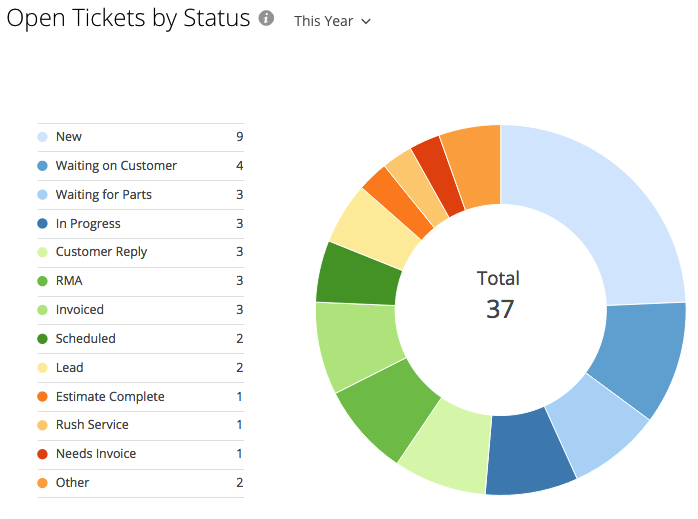Image resolution: width=698 pixels, height=519 pixels.
Task: Select the 'In Progress' status label
Action: pos(88,223)
